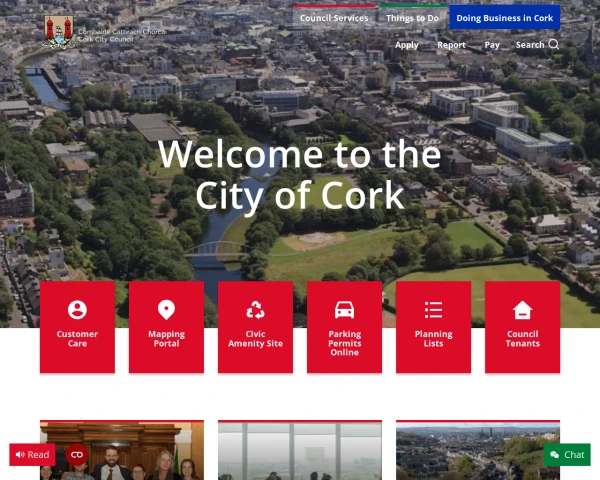Open the Council Tenants label
Viewport: 600px width, 480px height.
pos(523,338)
